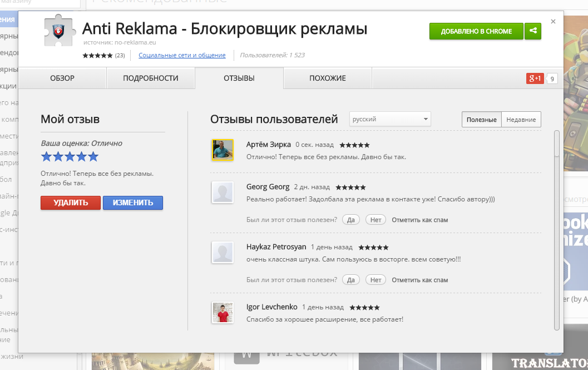Open Georg Georg's profile name

click(x=268, y=187)
